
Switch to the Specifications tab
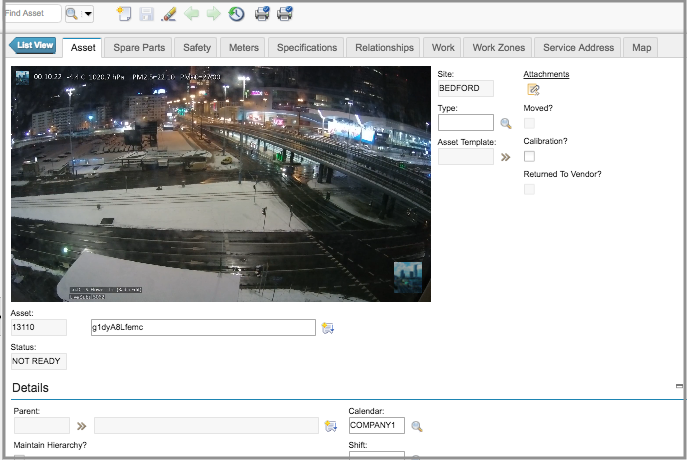click(x=307, y=48)
